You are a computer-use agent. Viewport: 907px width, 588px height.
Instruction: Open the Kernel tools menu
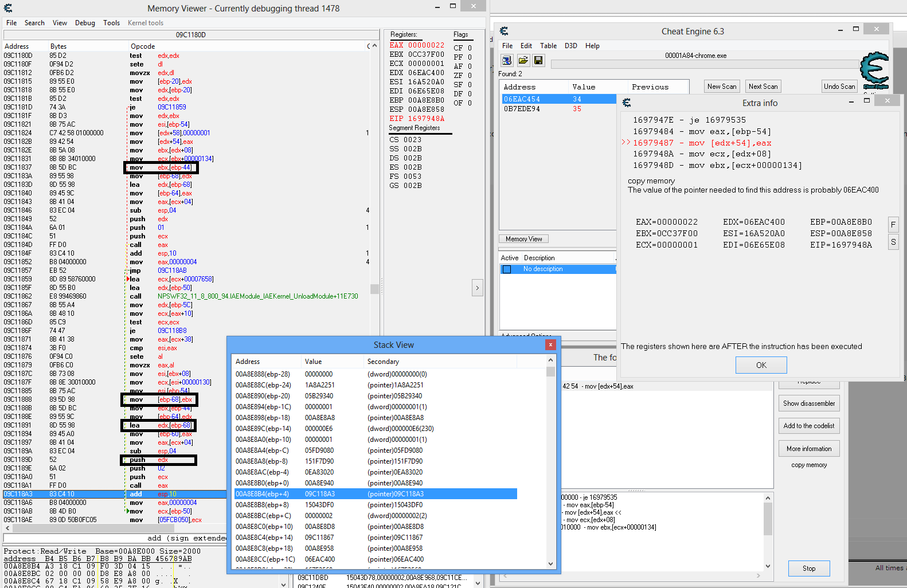(x=145, y=23)
